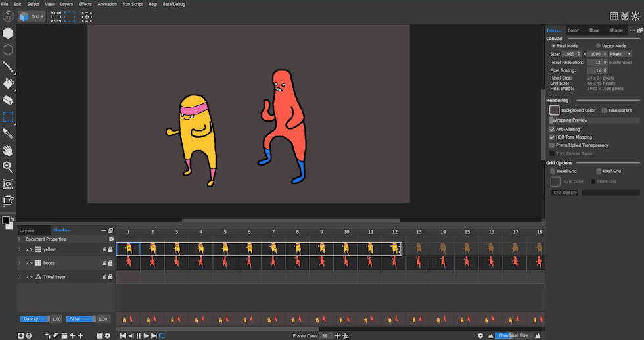Select frame 14 in the timeline header
Viewport: 644px width, 340px height.
point(443,232)
